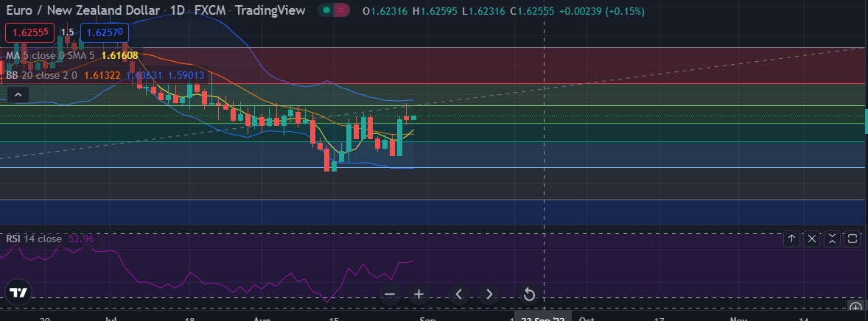Click the RSI value 52.96

(81, 239)
